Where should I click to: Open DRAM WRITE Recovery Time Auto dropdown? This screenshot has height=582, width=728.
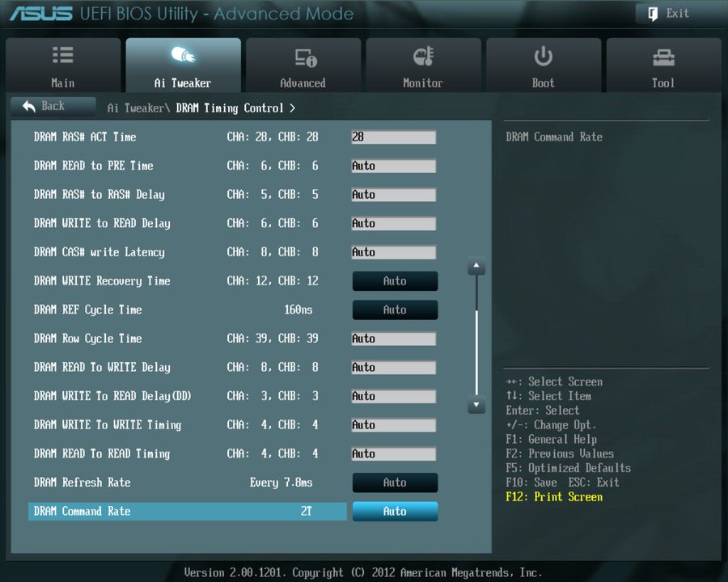(395, 280)
